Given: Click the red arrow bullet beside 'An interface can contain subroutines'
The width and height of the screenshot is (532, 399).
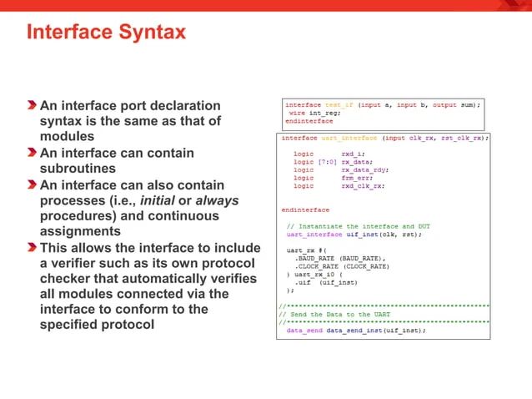Looking at the screenshot, I should 32,153.
